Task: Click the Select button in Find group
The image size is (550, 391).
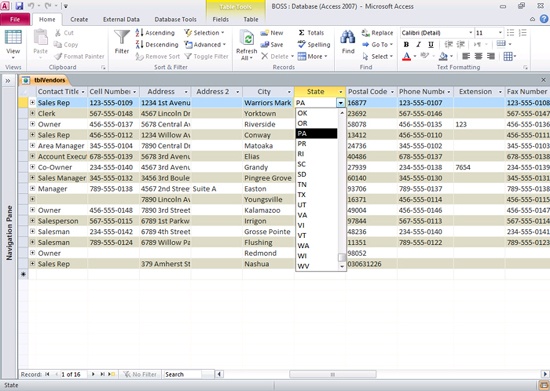Action: pyautogui.click(x=377, y=56)
